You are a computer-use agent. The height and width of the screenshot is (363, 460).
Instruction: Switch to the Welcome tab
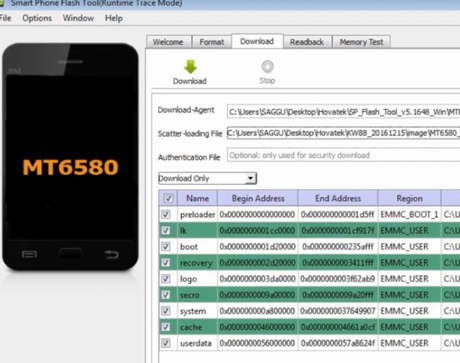pos(168,42)
